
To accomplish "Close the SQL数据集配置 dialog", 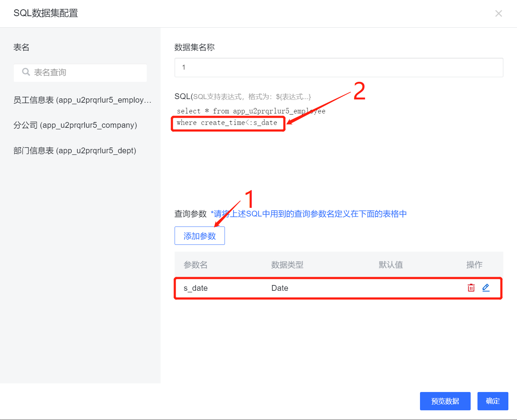I will click(x=498, y=14).
